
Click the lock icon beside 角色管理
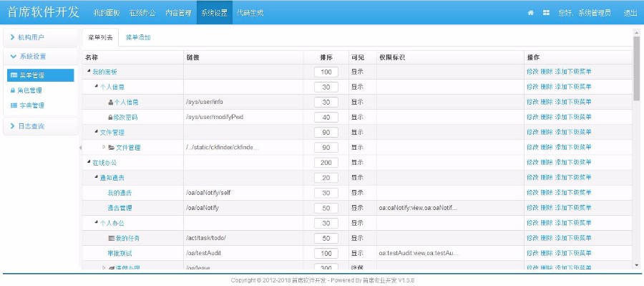point(13,90)
